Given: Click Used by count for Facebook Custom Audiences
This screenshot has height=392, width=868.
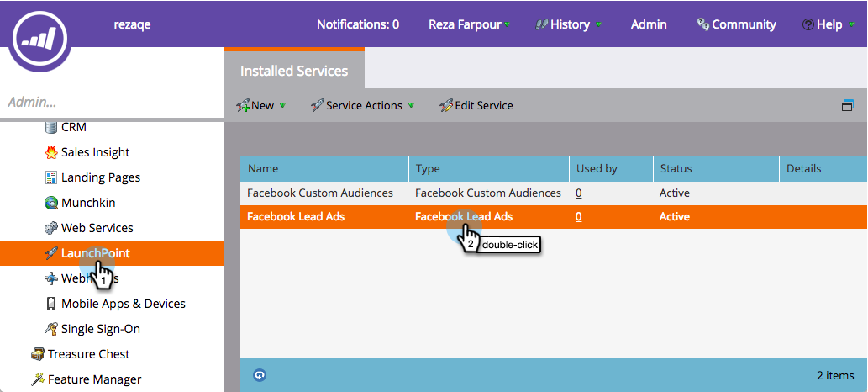Looking at the screenshot, I should click(x=578, y=193).
